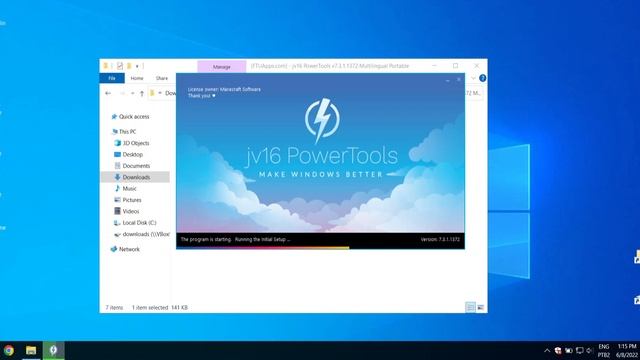Image resolution: width=640 pixels, height=360 pixels.
Task: Open 3D Objects folder
Action: [x=136, y=143]
